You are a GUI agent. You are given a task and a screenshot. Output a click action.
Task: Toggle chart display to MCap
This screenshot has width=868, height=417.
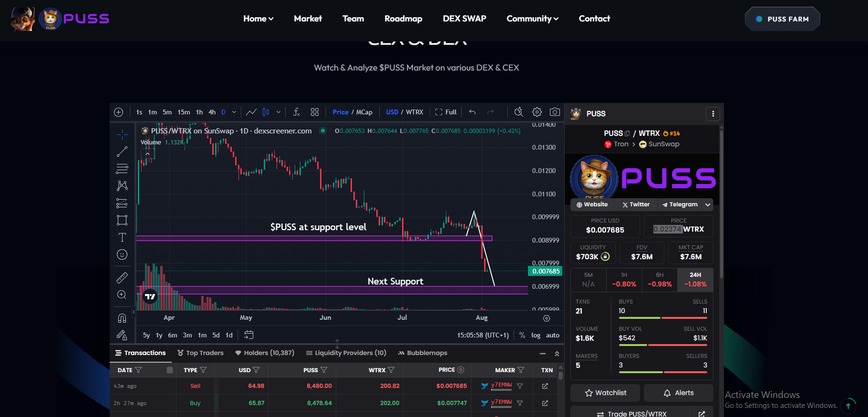364,112
